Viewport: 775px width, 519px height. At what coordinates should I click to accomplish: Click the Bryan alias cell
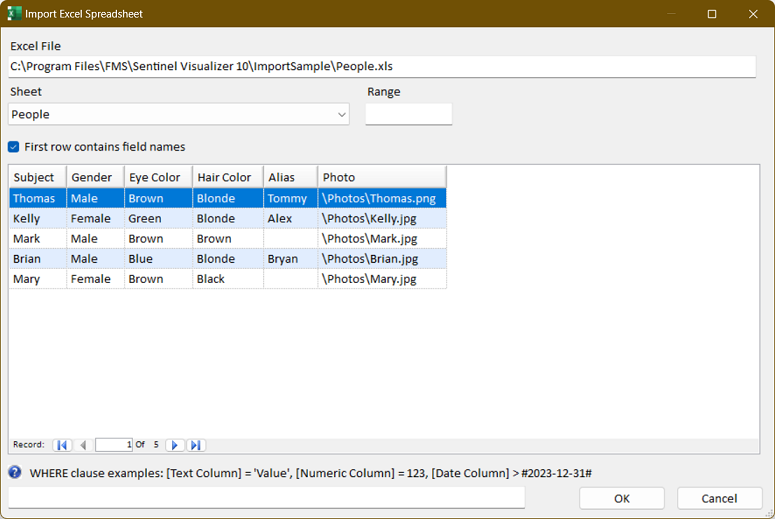(291, 259)
